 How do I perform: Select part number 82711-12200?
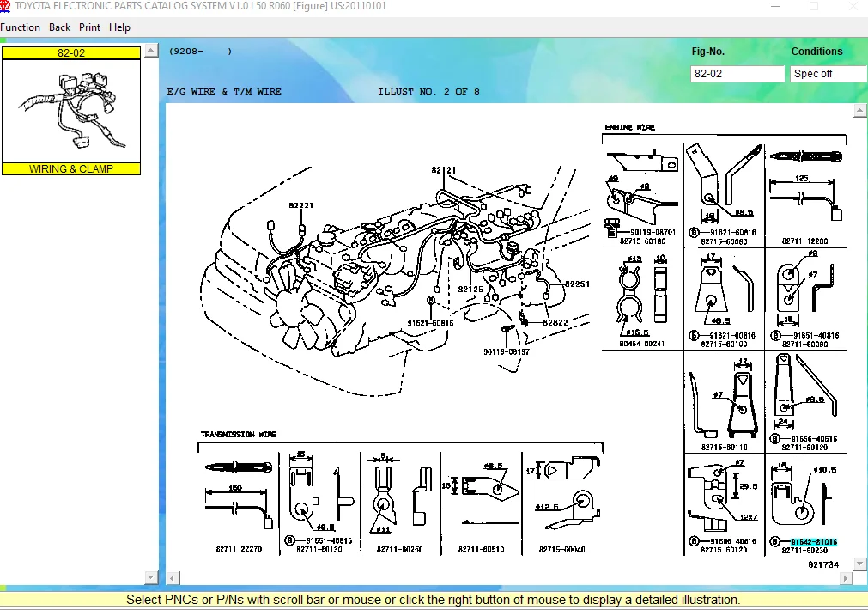(x=804, y=241)
